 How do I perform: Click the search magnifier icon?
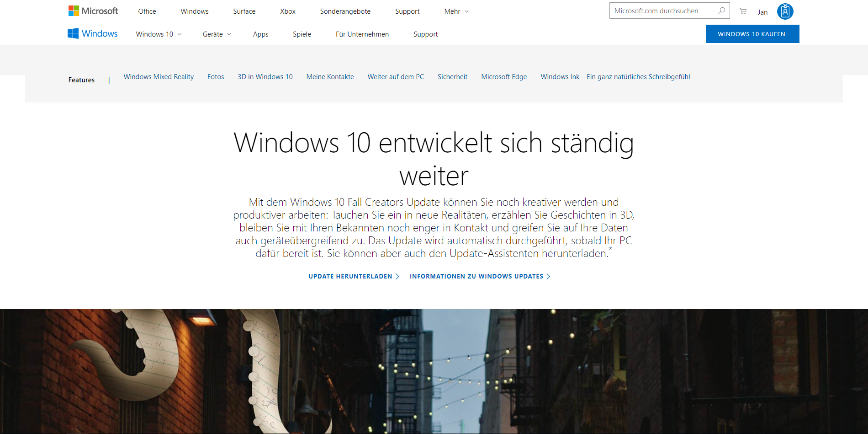[721, 11]
